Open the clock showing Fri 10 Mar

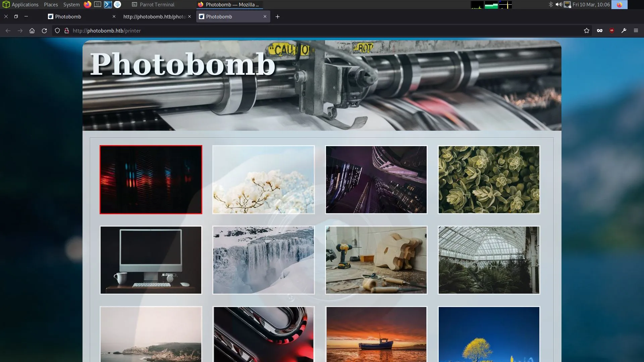click(x=591, y=5)
